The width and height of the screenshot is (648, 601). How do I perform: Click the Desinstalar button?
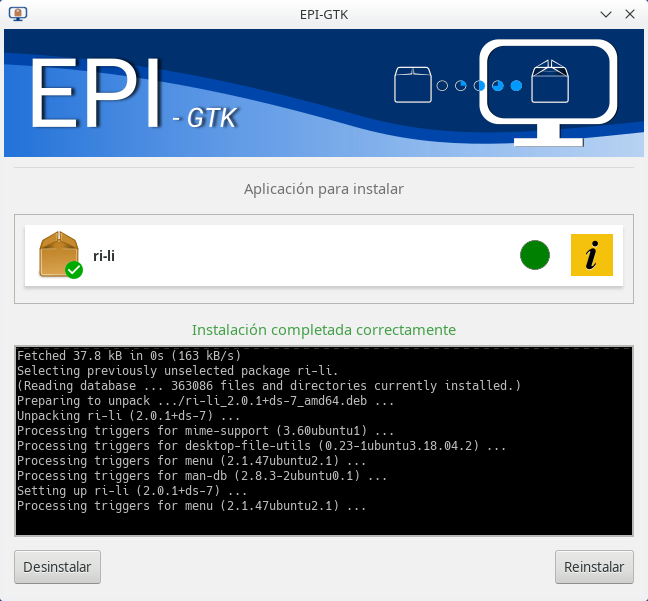(x=57, y=567)
